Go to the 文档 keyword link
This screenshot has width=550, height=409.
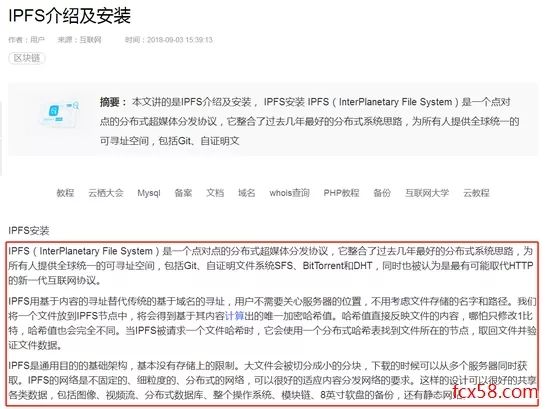(x=215, y=193)
